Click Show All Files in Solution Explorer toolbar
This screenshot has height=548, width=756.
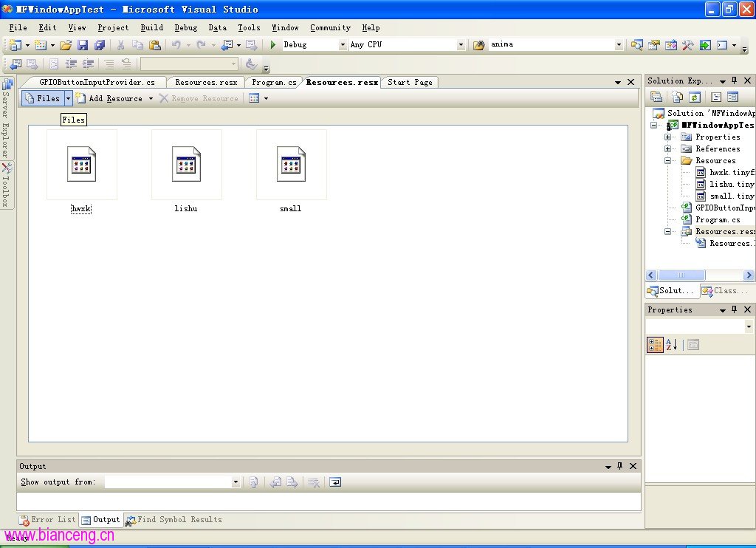coord(678,97)
